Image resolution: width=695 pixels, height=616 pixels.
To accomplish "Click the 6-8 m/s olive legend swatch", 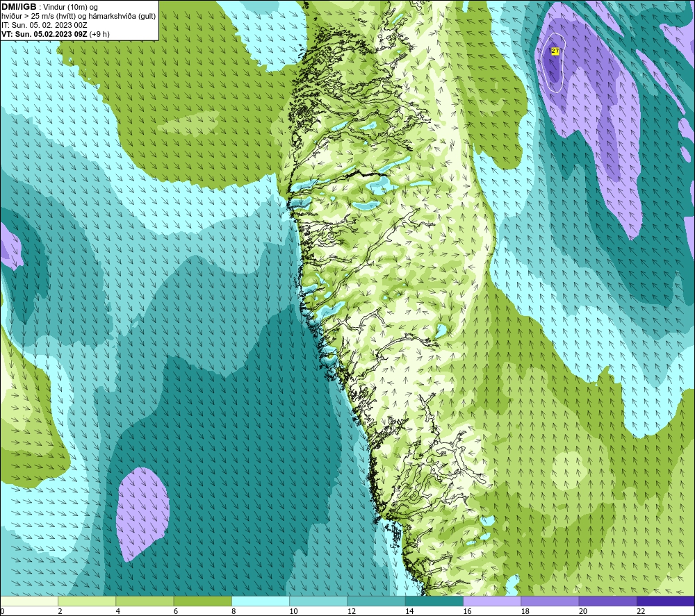I will point(202,601).
